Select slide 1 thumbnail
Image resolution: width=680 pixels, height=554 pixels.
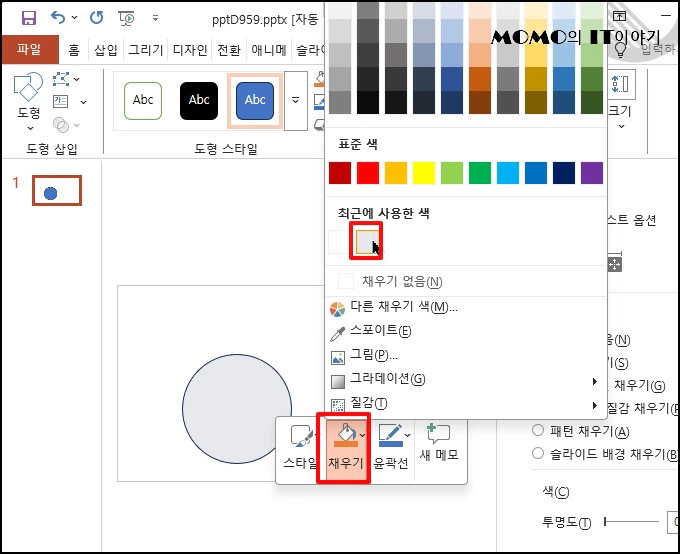click(x=57, y=190)
